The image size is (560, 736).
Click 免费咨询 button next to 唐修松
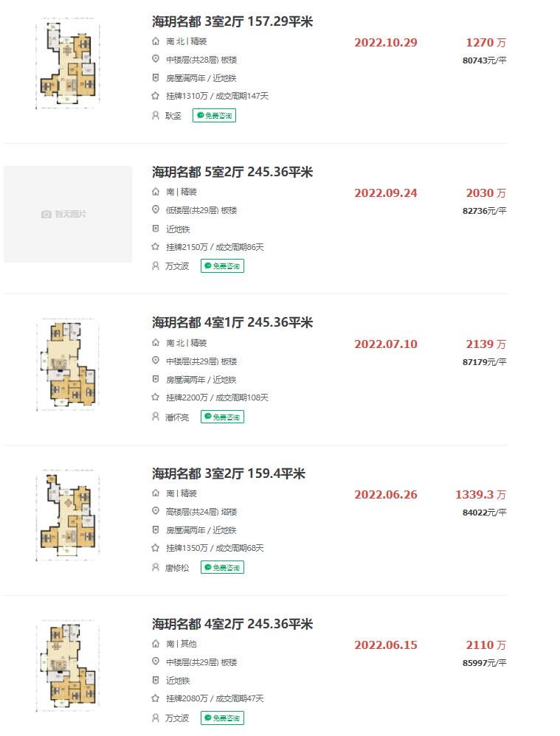point(222,568)
